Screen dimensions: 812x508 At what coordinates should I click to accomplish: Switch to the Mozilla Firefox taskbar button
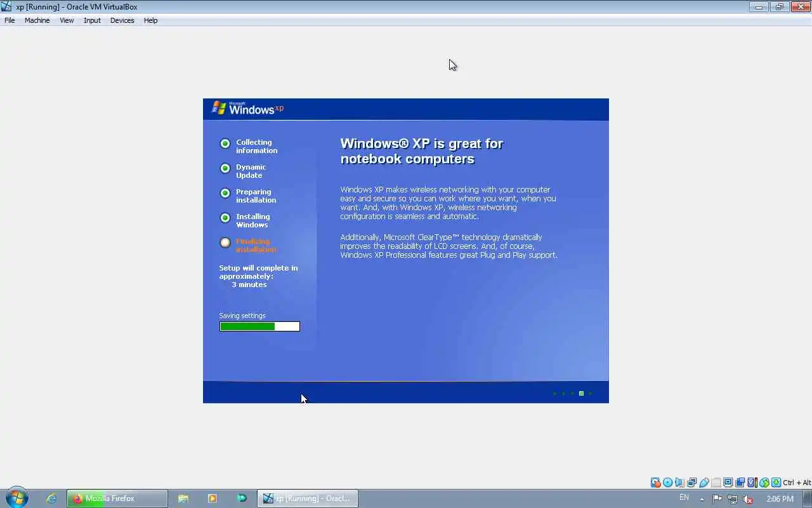pos(117,498)
